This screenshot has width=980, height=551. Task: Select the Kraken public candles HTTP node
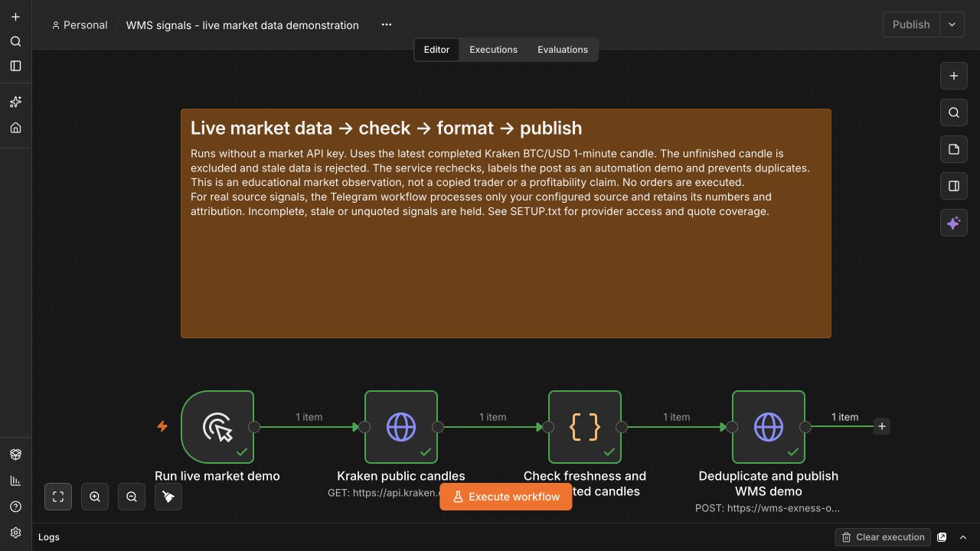401,427
